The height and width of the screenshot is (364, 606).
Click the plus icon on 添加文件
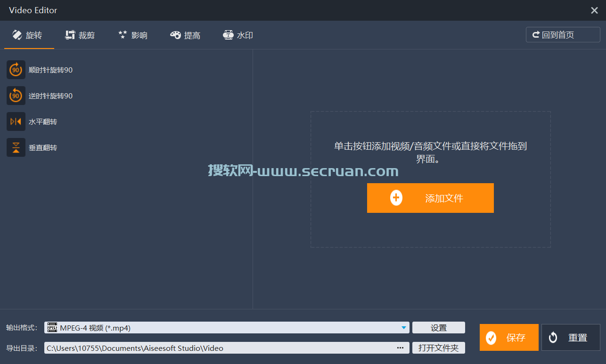tap(396, 198)
